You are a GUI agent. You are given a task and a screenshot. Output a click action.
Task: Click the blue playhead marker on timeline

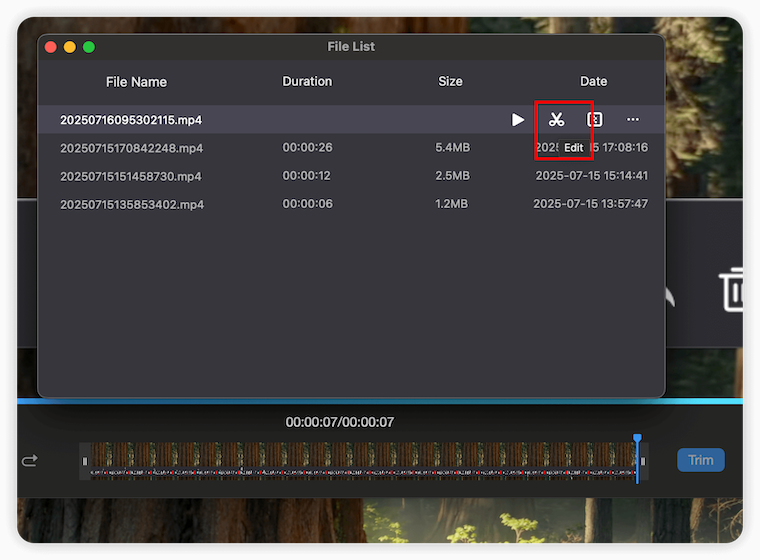click(x=637, y=440)
